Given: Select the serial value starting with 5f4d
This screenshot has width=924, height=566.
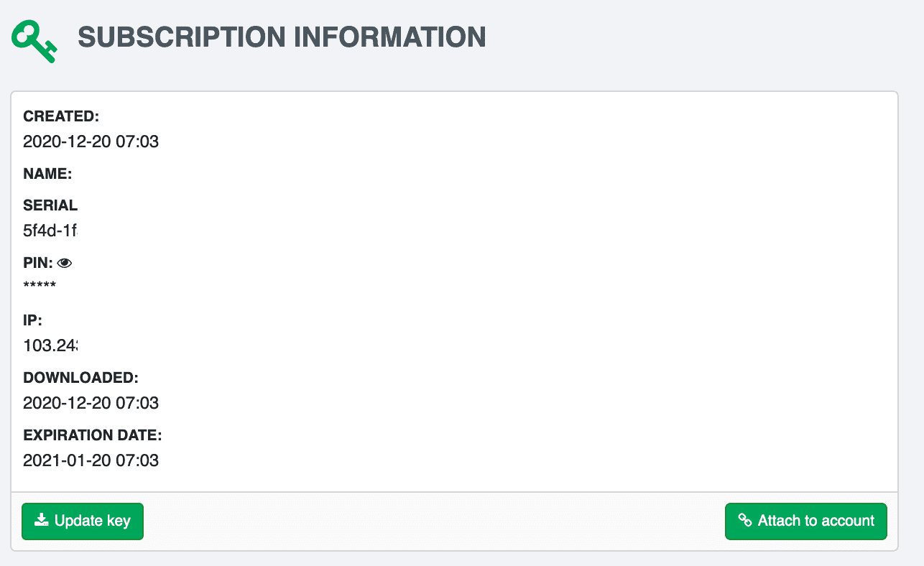Looking at the screenshot, I should 50,231.
